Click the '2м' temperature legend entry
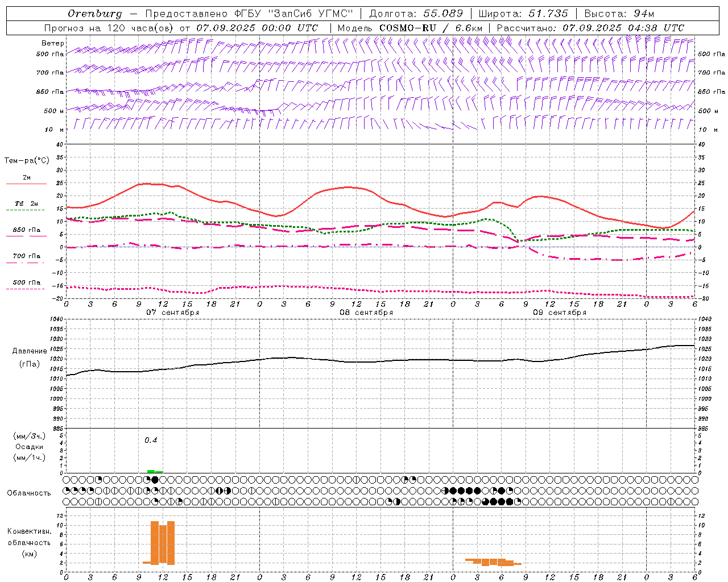The height and width of the screenshot is (582, 728). click(27, 177)
